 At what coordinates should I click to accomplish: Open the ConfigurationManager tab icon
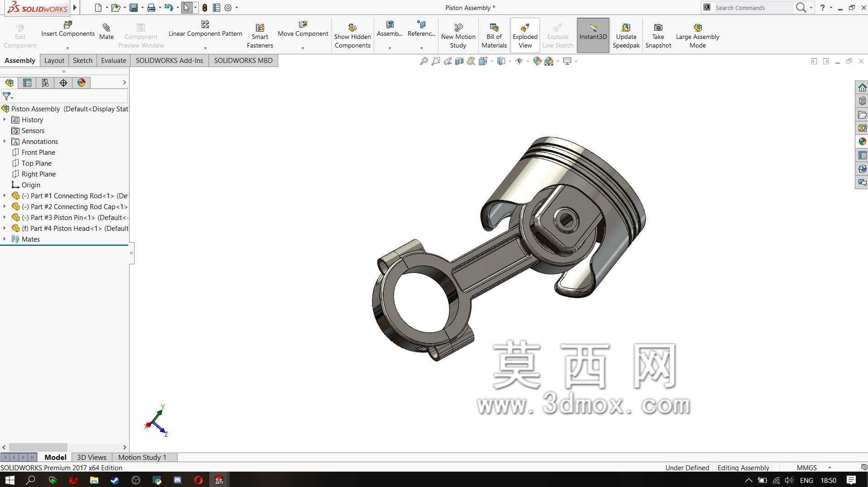click(45, 83)
